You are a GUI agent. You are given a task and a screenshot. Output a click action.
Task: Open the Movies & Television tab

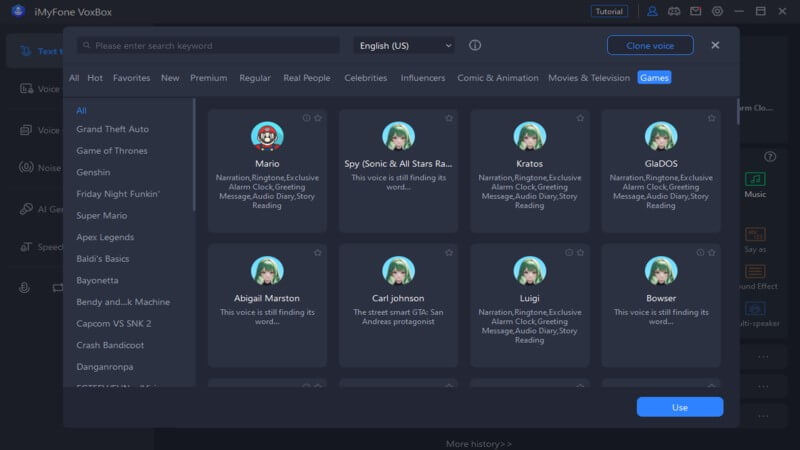(589, 78)
